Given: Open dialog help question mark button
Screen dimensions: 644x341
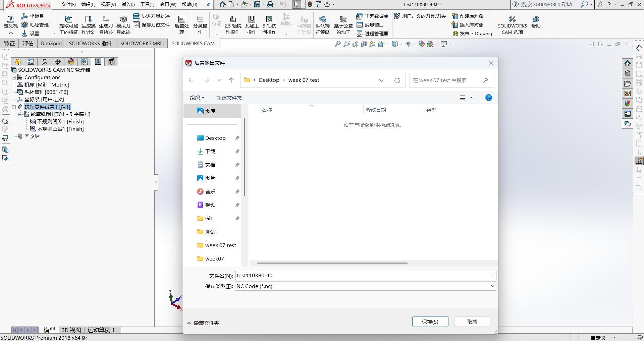Looking at the screenshot, I should tap(489, 98).
